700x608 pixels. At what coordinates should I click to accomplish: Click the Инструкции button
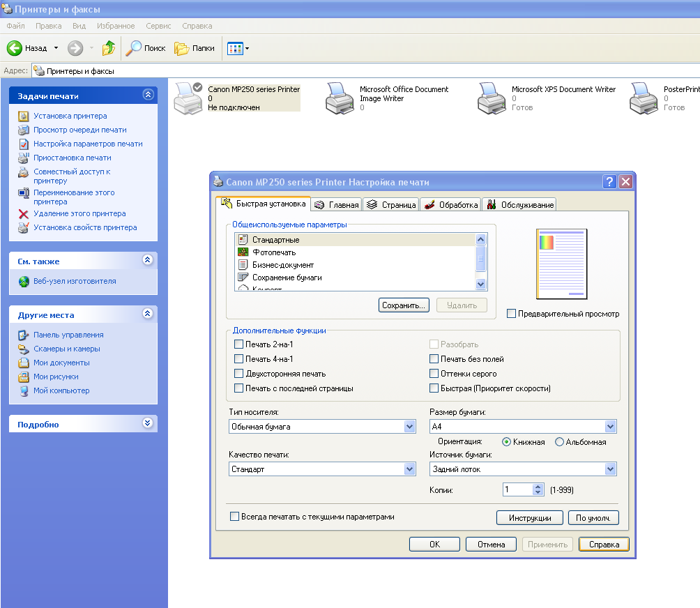tap(530, 518)
